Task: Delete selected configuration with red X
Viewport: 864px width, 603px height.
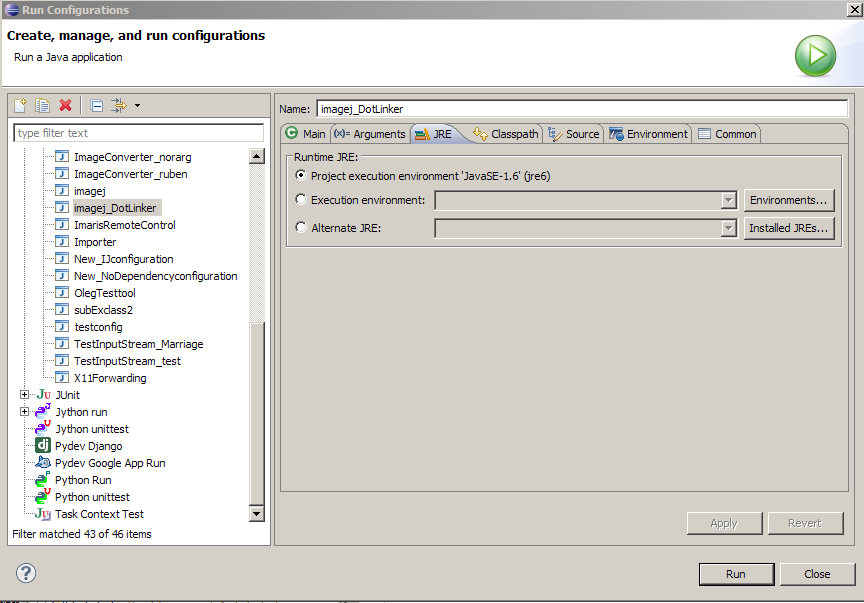Action: (x=66, y=105)
